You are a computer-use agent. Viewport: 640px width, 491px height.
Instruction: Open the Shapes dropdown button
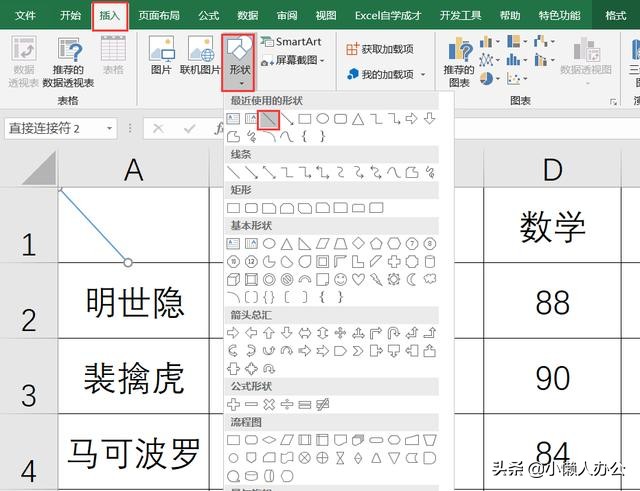tap(238, 62)
